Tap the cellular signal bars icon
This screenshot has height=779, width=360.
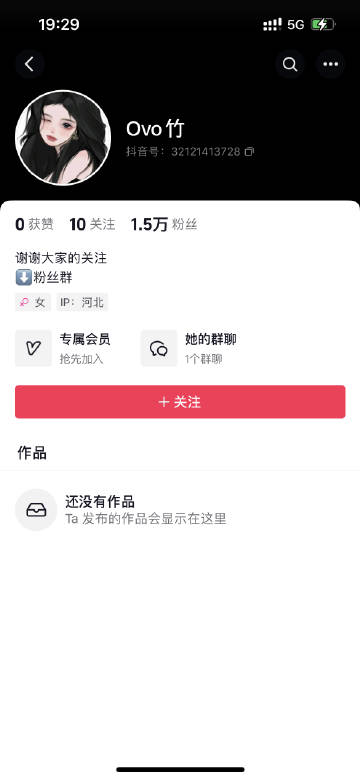tap(273, 24)
